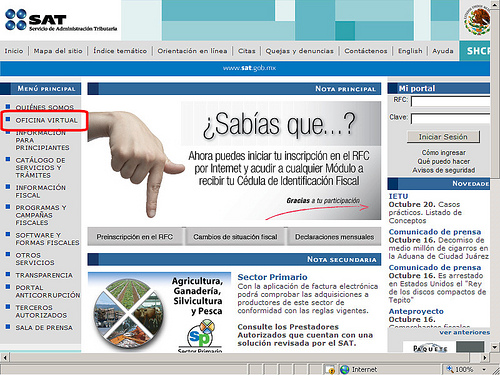
Task: Open Programas y Campañas Fiscales
Action: coord(41,215)
